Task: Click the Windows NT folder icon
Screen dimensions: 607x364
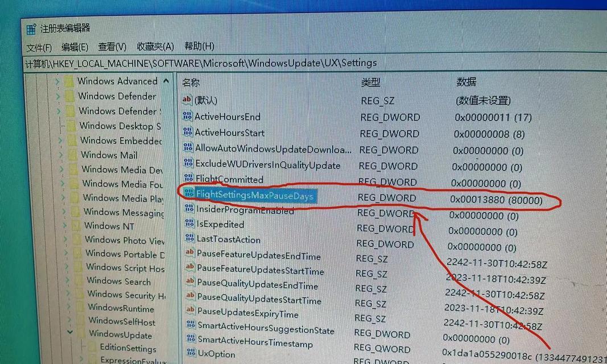Action: (x=77, y=226)
